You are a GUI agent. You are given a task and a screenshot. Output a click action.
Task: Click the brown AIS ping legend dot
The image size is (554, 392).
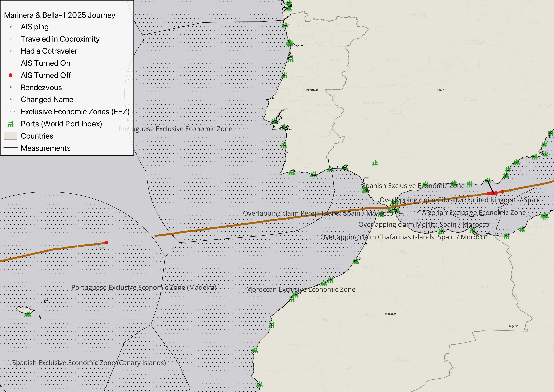[x=11, y=27]
